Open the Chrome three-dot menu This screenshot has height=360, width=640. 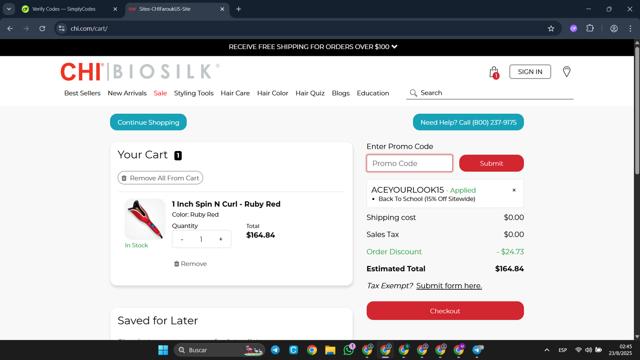[630, 29]
